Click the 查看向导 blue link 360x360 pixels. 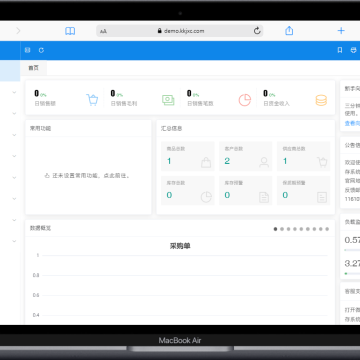click(x=352, y=123)
